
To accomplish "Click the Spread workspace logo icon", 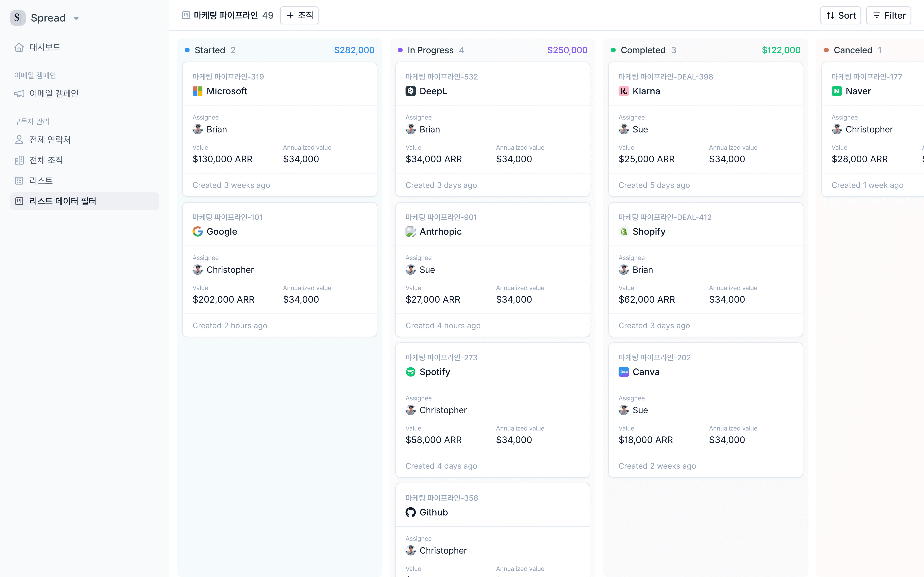I will pyautogui.click(x=18, y=18).
